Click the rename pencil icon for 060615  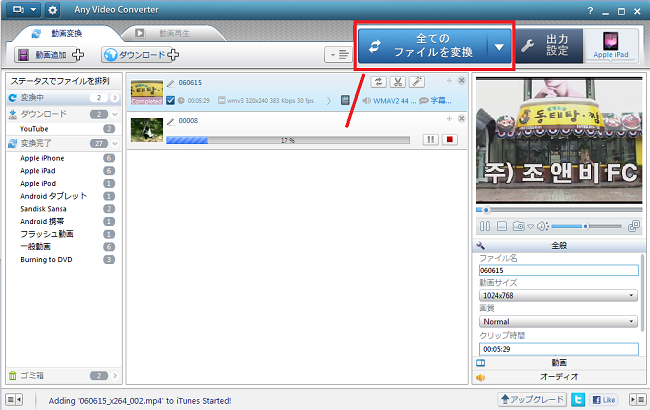(x=171, y=83)
